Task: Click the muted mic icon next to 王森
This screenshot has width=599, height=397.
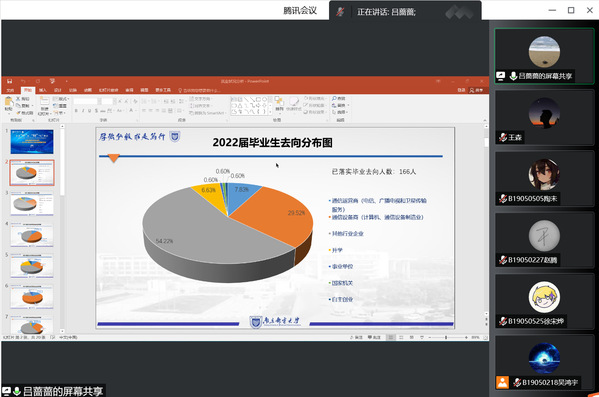Action: click(503, 137)
